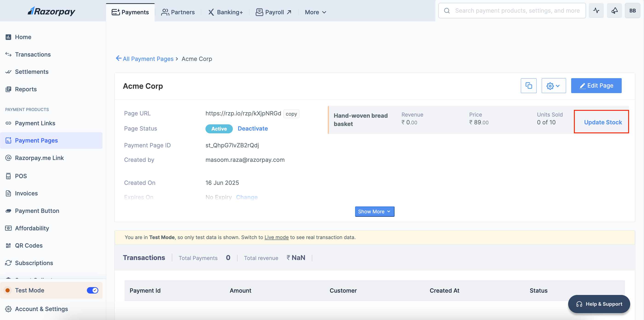Open the BB profile avatar

click(633, 11)
